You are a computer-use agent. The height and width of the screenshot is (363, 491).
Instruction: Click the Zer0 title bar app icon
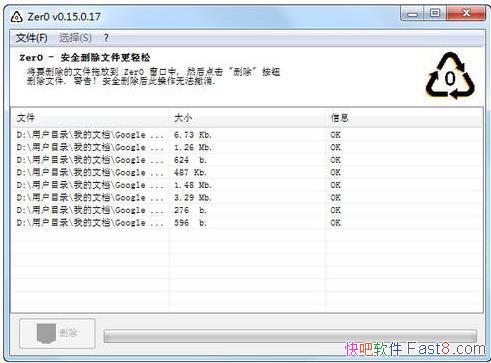tap(16, 16)
